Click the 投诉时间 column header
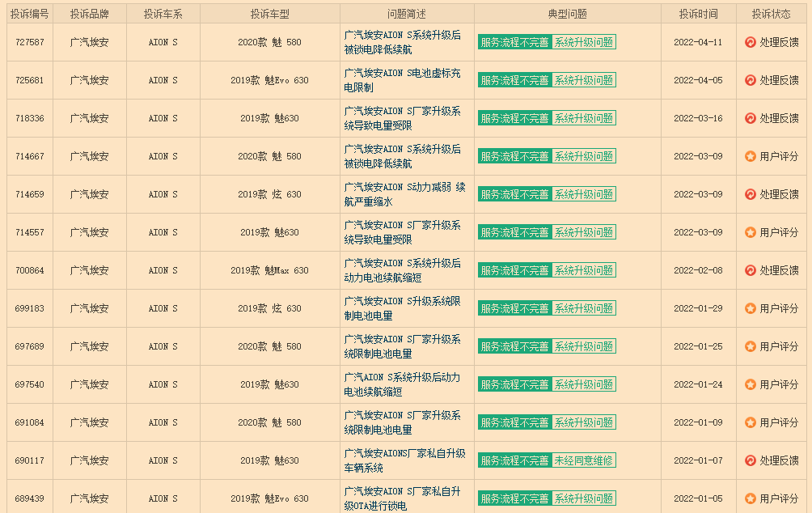 pos(699,14)
